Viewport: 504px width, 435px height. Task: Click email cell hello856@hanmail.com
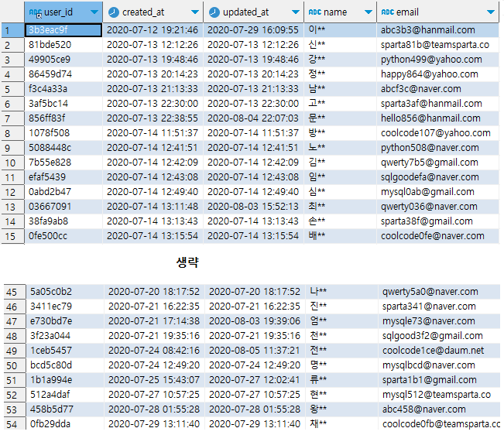coord(437,118)
